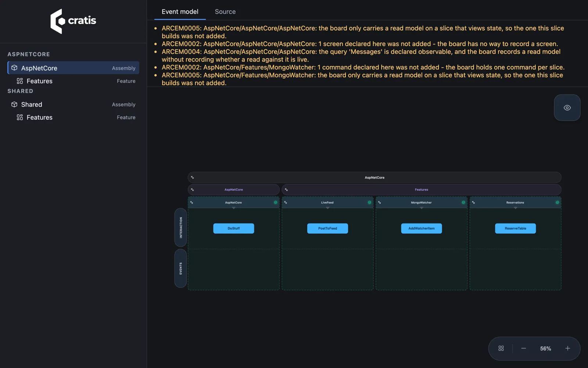Screen dimensions: 588x368
Task: Switch to the Event model tab
Action: click(x=180, y=12)
